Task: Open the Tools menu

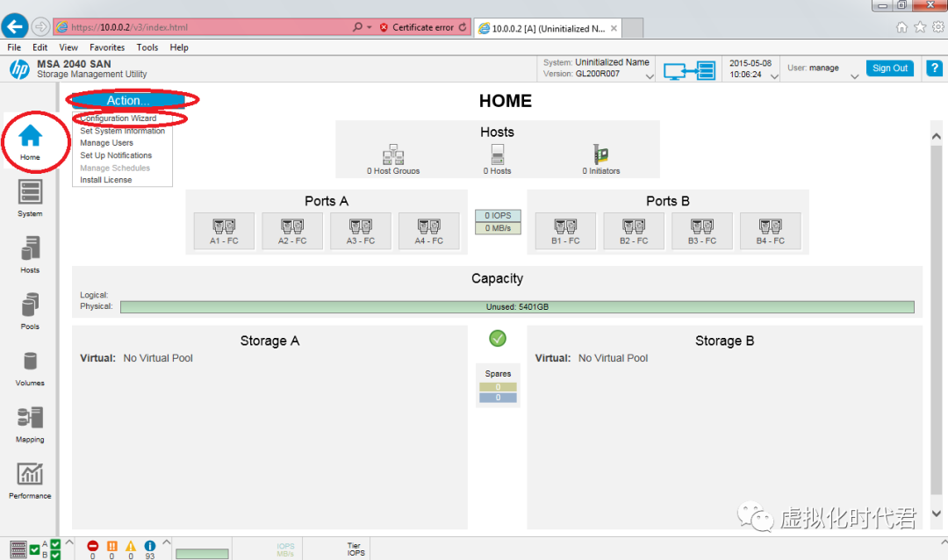Action: [x=147, y=47]
